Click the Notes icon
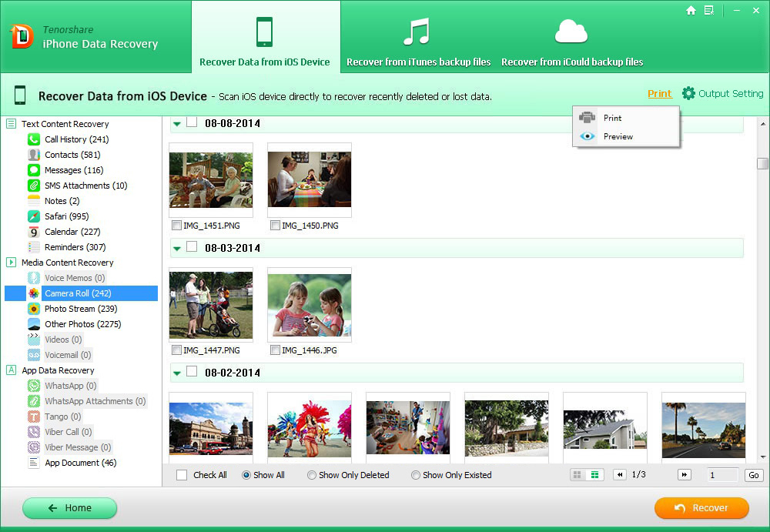 pyautogui.click(x=33, y=201)
